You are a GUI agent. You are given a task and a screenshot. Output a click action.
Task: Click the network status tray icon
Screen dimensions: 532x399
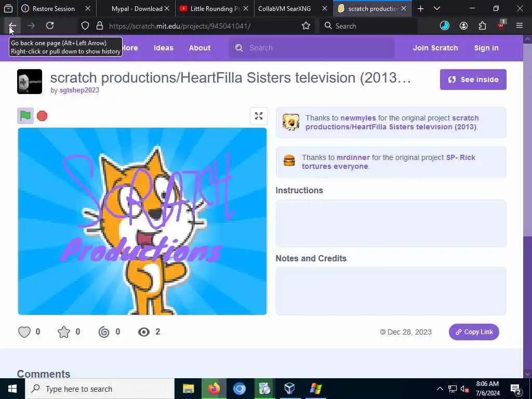(x=453, y=389)
